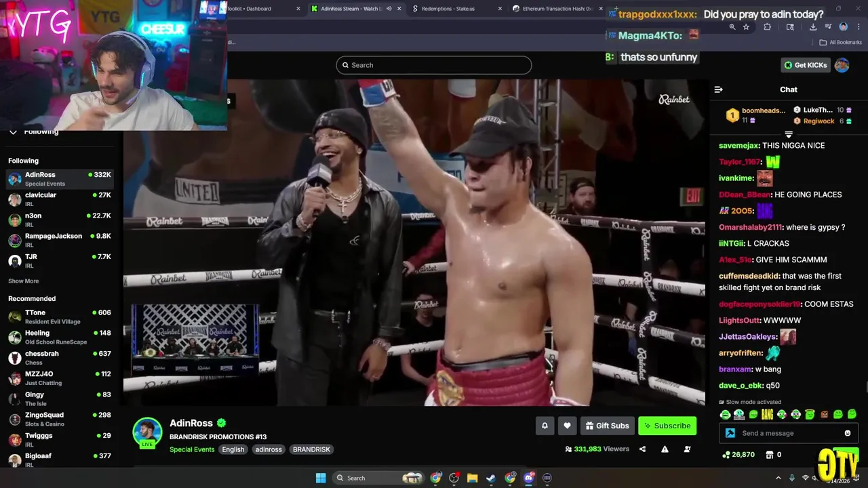This screenshot has width=868, height=488.
Task: Open the Chrome zoom magnifier icon
Action: 732,27
